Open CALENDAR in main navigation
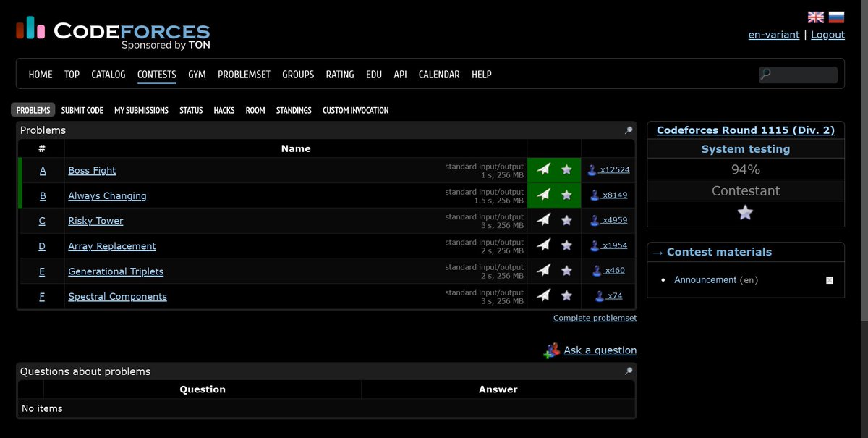Viewport: 868px width, 438px height. [439, 75]
